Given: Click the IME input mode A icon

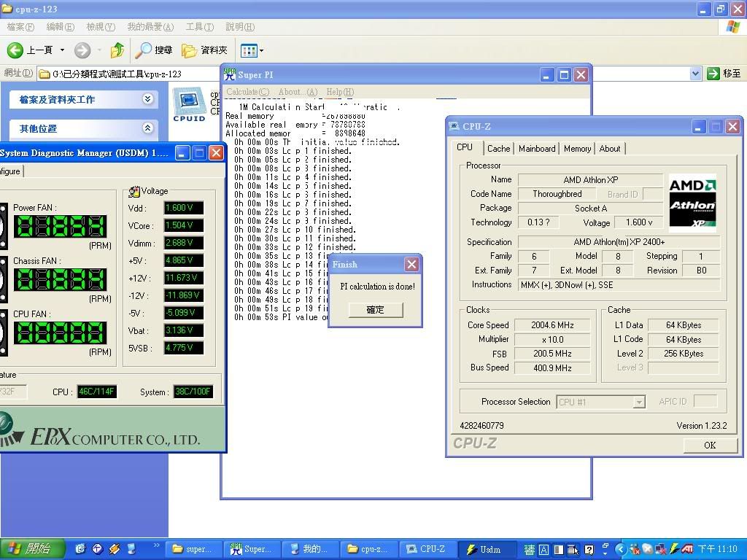Looking at the screenshot, I should click(x=543, y=550).
